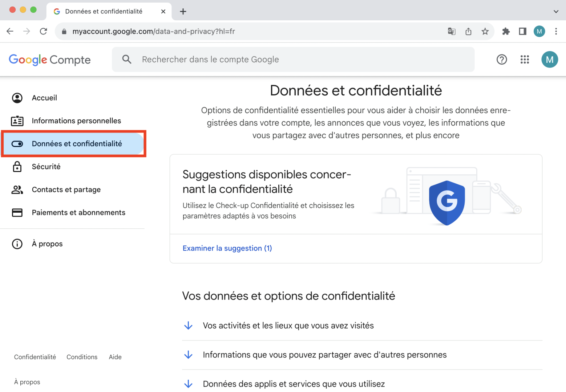Click the bookmark star in the address bar
The height and width of the screenshot is (392, 566).
click(x=485, y=31)
